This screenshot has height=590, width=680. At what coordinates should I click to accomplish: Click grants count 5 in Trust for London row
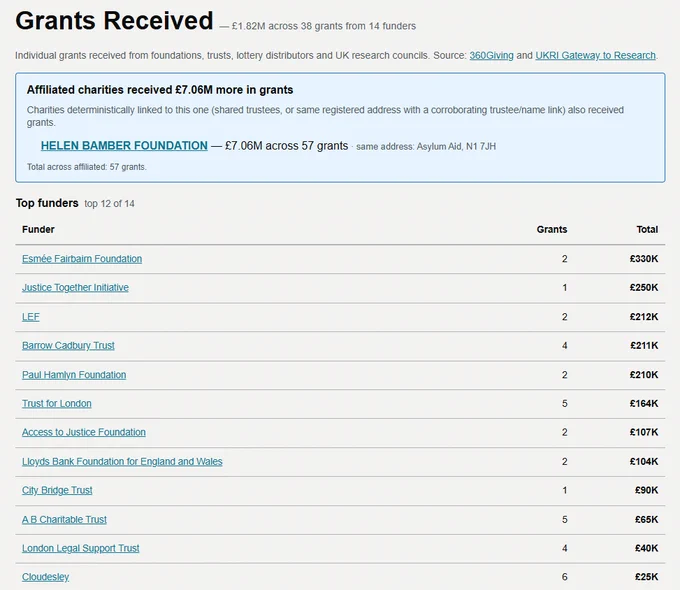[x=564, y=403]
